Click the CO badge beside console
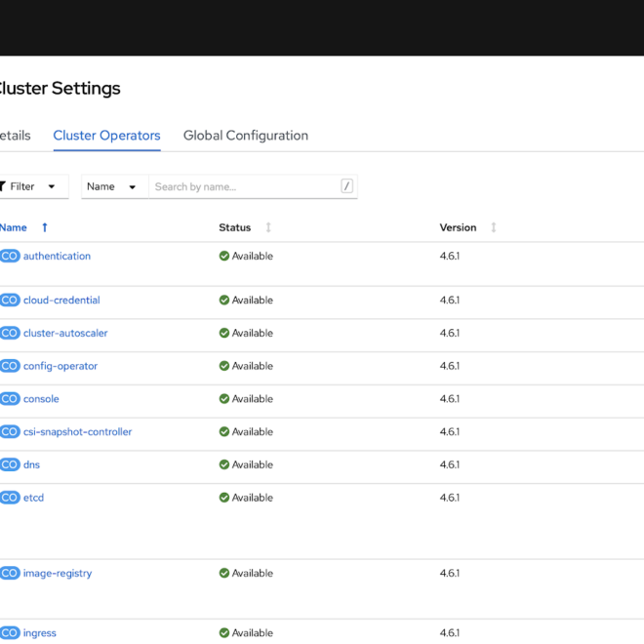 (x=10, y=399)
